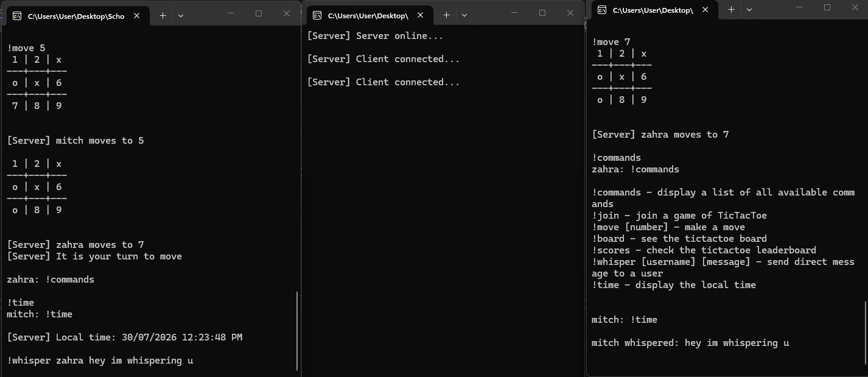The height and width of the screenshot is (377, 868).
Task: Click the right terminal's vertical scrollbar
Action: pyautogui.click(x=865, y=332)
